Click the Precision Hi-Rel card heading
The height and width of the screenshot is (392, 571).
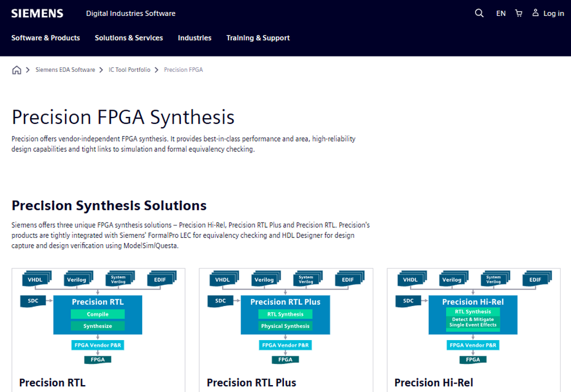pyautogui.click(x=434, y=382)
